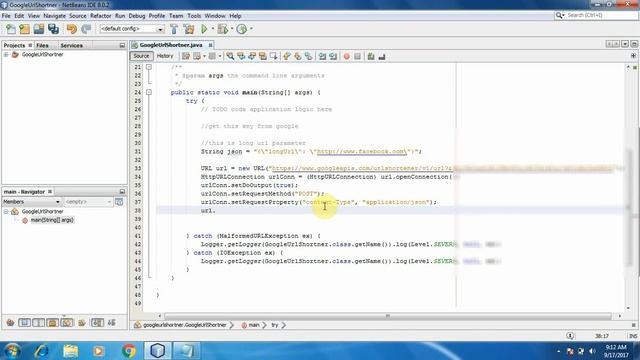Select main(String[] args) in Navigator

point(52,220)
